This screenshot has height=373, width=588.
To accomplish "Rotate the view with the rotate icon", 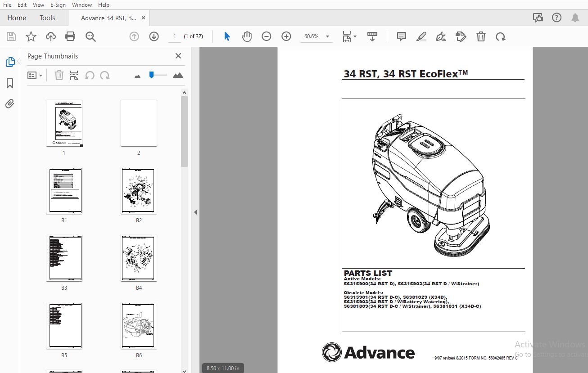I will [501, 36].
